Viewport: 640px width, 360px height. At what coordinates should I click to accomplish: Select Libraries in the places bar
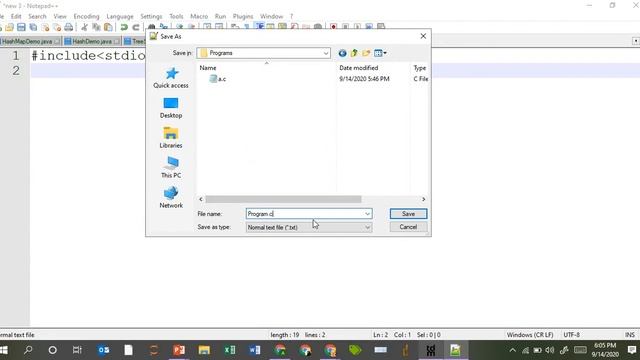[171, 138]
